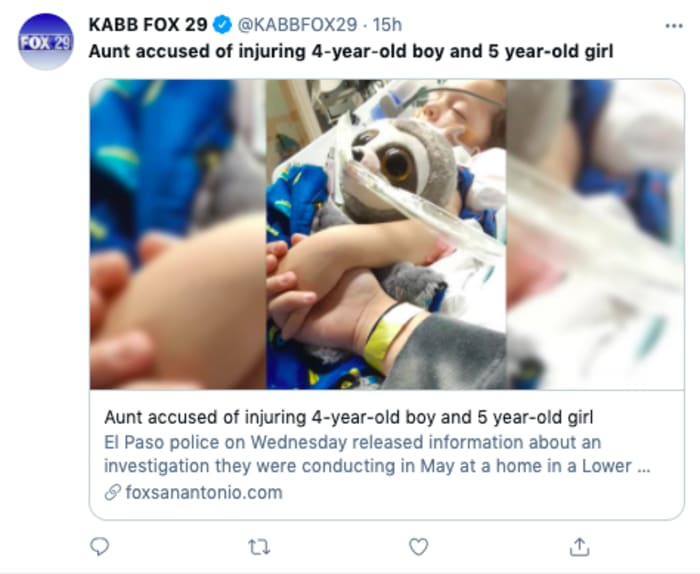Open the @KABBFOX29 handle link
The image size is (700, 574).
coord(297,25)
